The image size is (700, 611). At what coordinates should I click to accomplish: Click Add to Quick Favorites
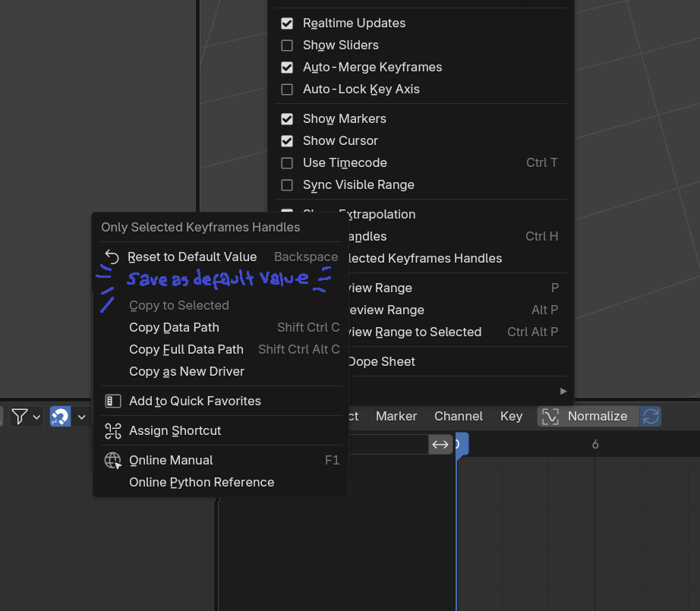tap(222, 401)
